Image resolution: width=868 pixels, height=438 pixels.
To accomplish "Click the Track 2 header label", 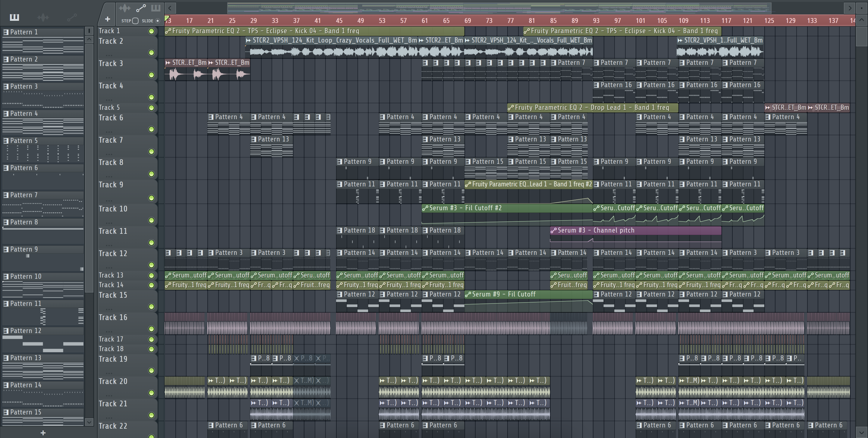I will pos(111,41).
